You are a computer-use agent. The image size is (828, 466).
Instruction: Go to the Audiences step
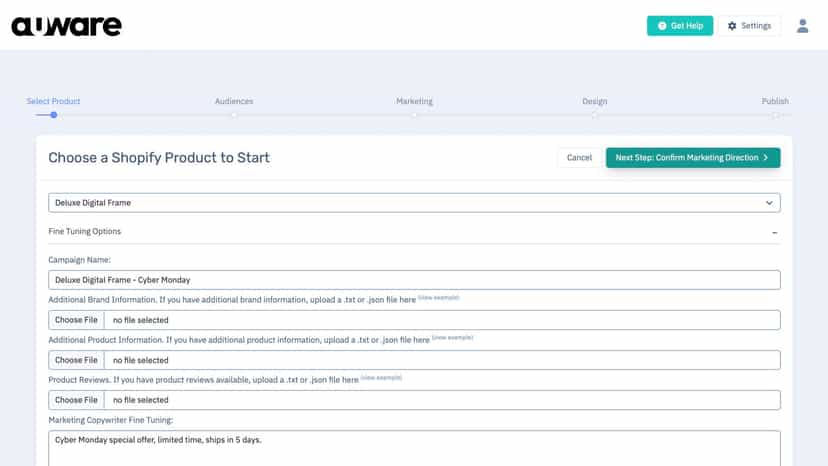click(x=234, y=101)
